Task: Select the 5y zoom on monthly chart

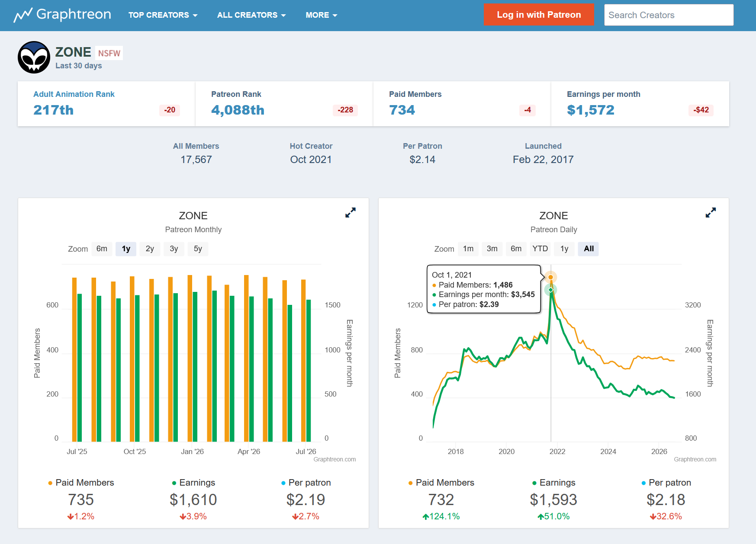Action: click(198, 249)
